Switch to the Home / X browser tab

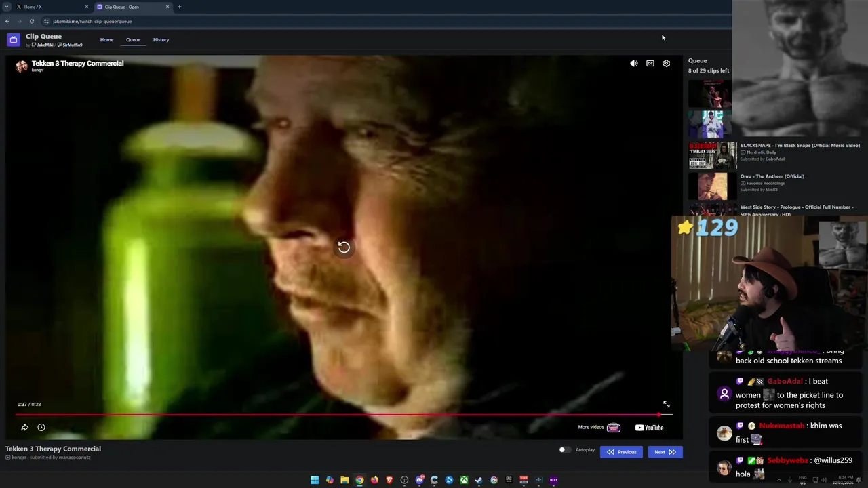pos(52,7)
